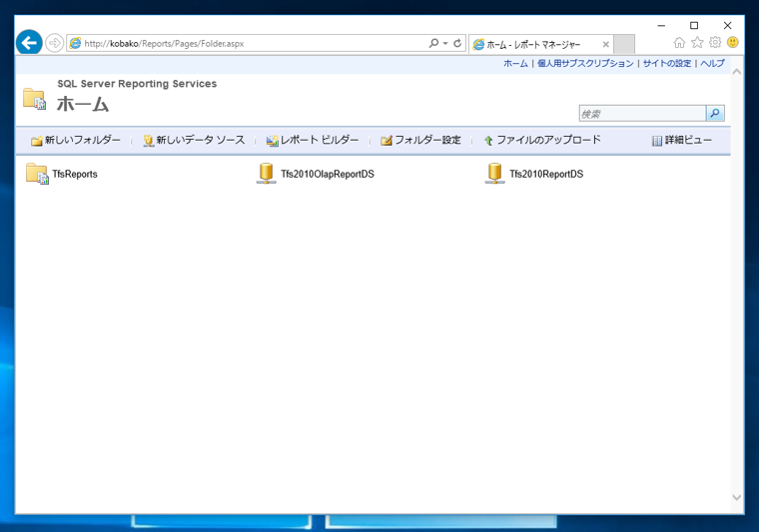This screenshot has width=759, height=532.
Task: Click the browser Back arrow button
Action: (29, 43)
